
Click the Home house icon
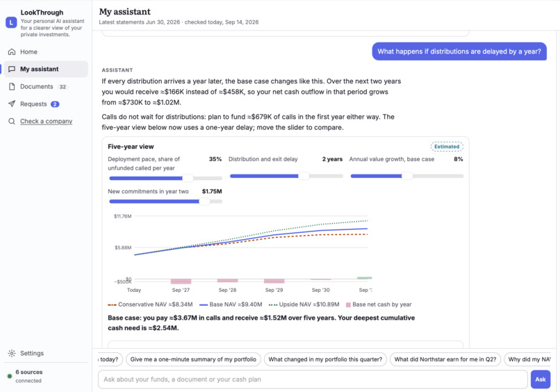click(x=12, y=52)
